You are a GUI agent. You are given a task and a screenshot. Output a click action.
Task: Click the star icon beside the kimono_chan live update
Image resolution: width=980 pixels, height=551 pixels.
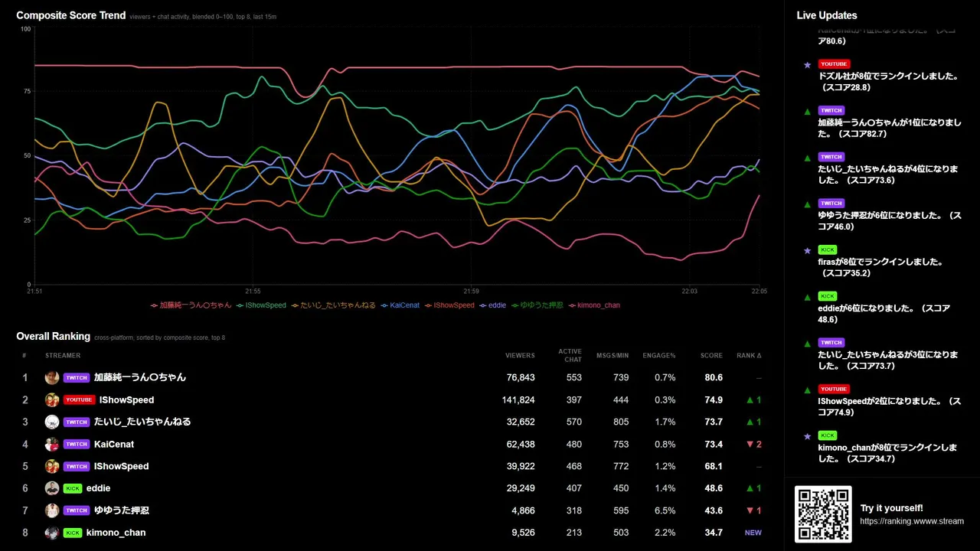(x=807, y=436)
